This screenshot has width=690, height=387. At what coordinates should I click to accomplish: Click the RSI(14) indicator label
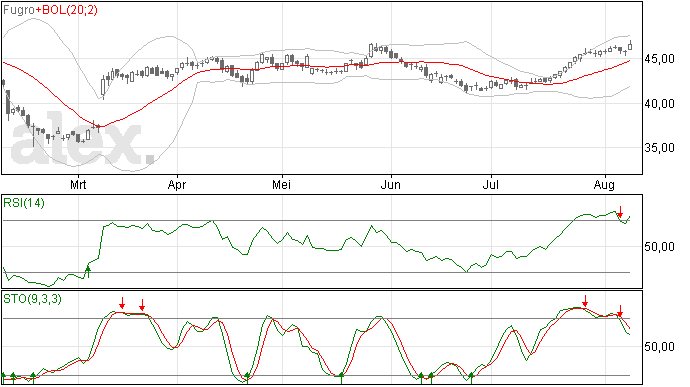pos(24,203)
